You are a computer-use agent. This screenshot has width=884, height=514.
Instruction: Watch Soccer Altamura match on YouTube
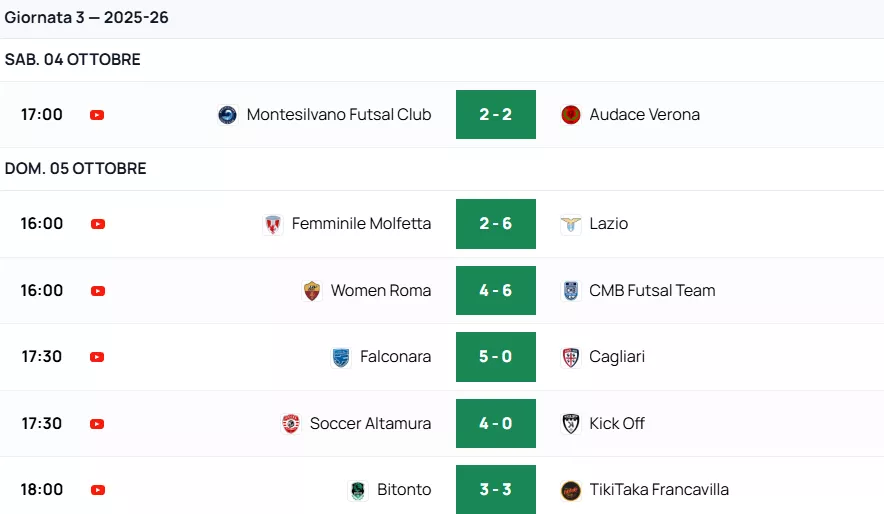click(x=97, y=424)
